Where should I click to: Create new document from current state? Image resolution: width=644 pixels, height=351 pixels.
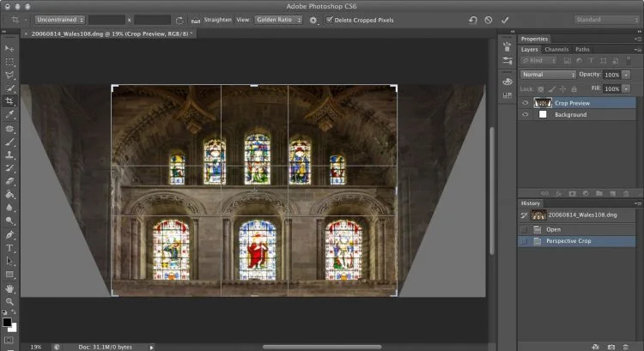click(x=596, y=347)
